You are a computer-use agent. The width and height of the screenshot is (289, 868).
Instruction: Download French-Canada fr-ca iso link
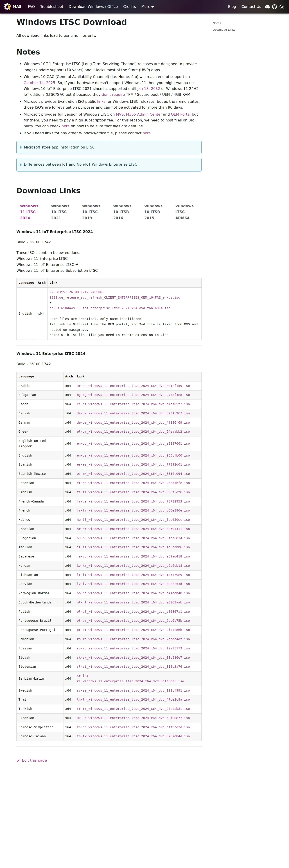tap(133, 501)
